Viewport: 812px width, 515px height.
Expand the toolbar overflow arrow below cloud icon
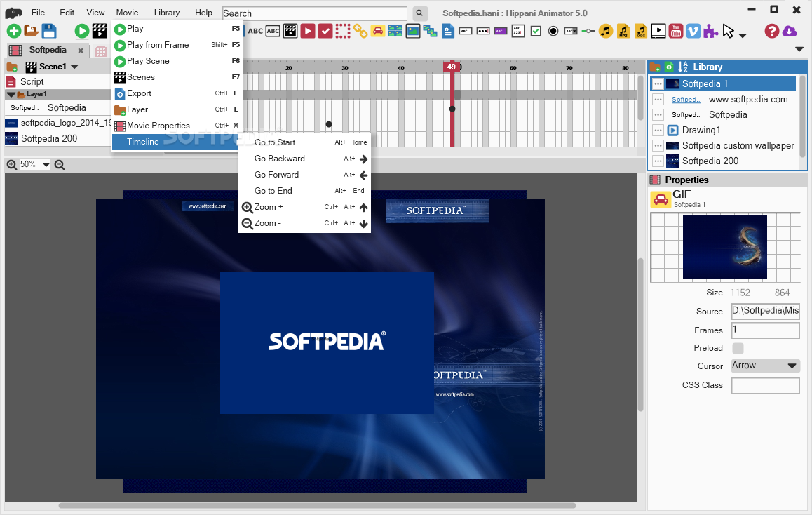(x=799, y=49)
